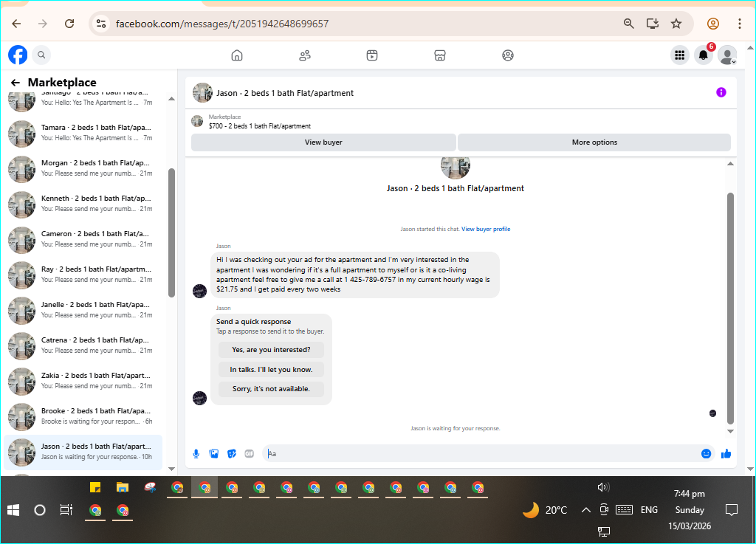Record a voice clip with microphone icon
This screenshot has height=544, width=756.
click(196, 453)
